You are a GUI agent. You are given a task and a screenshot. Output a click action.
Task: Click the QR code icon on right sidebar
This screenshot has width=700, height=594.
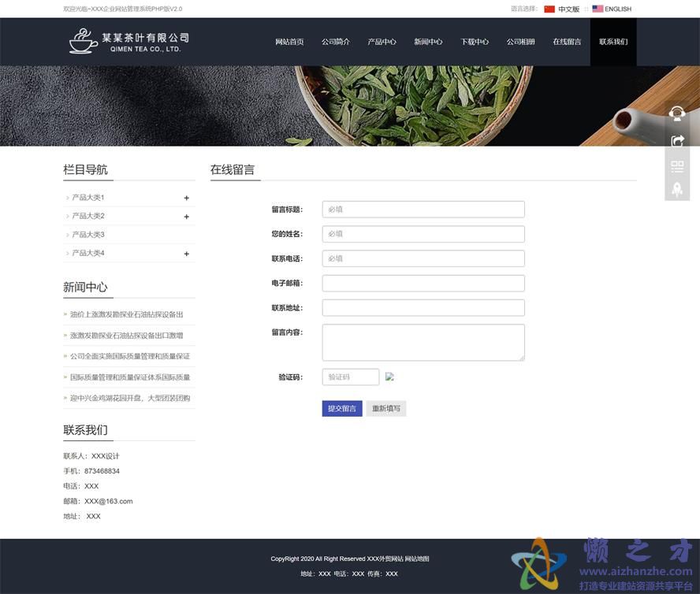677,166
